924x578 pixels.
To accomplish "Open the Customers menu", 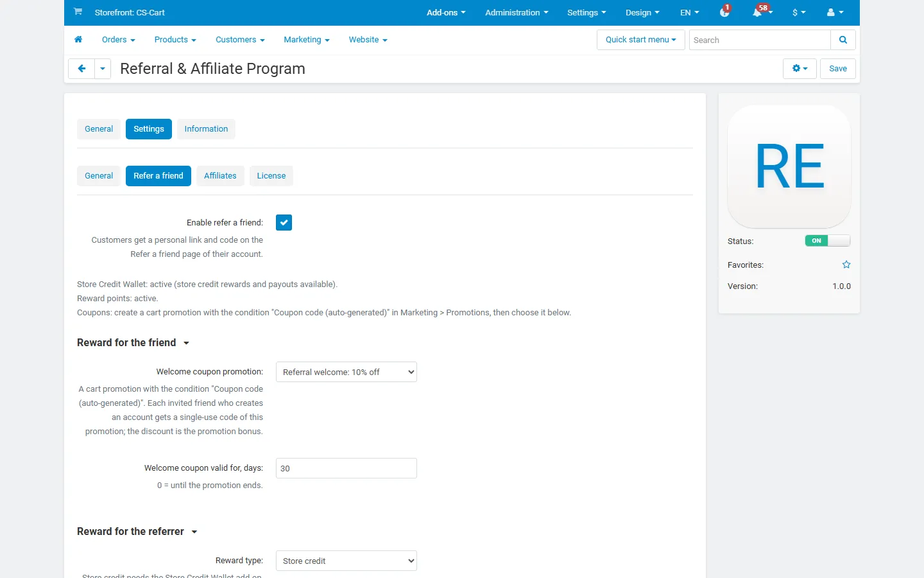I will [240, 40].
